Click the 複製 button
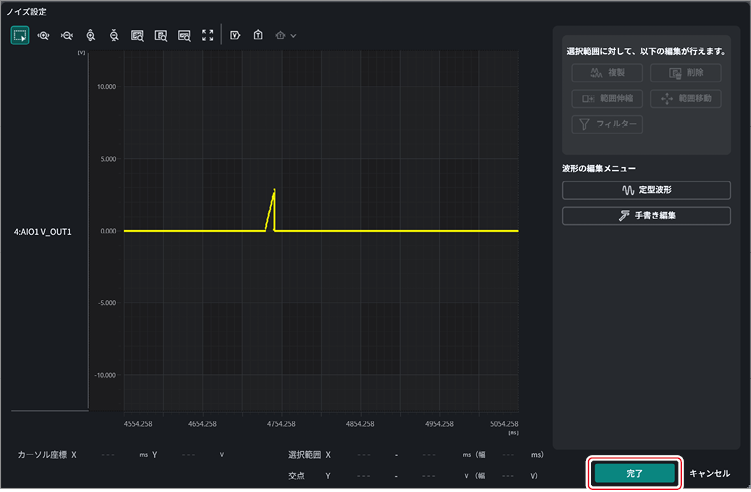Image resolution: width=751 pixels, height=492 pixels. pyautogui.click(x=607, y=73)
